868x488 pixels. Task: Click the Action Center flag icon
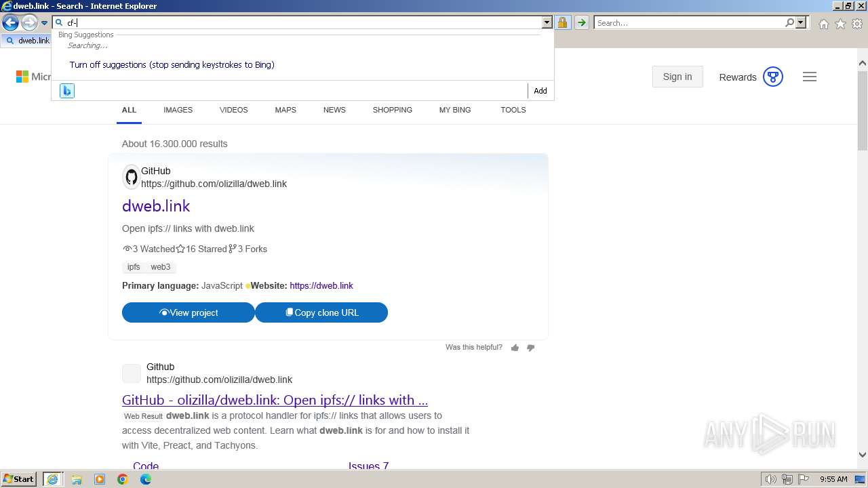(804, 479)
